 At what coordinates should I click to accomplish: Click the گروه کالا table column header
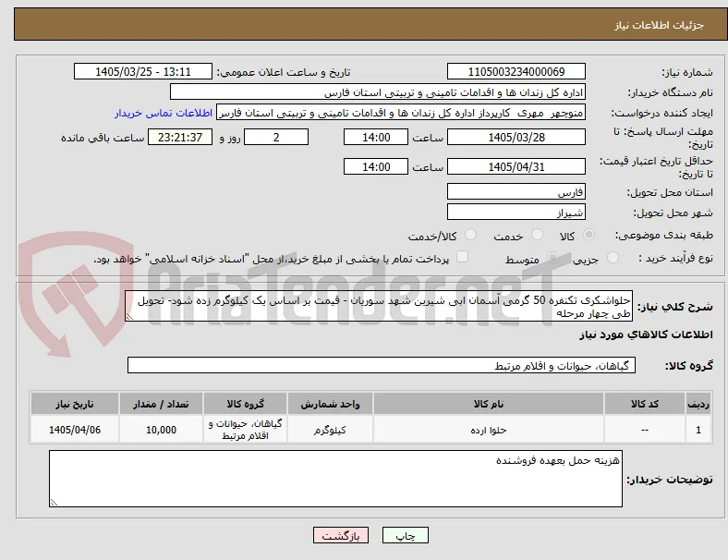245,404
